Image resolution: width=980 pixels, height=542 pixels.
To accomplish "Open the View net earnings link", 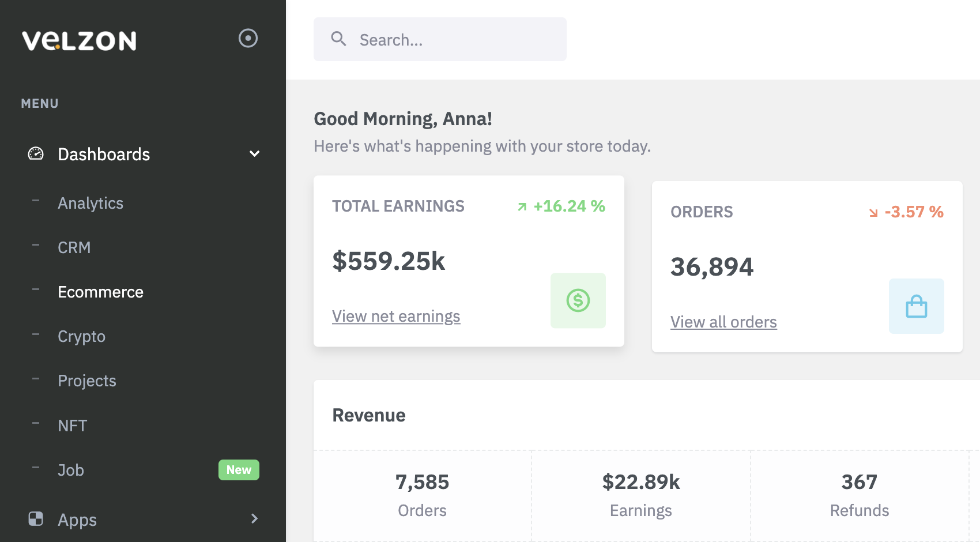I will (x=396, y=316).
